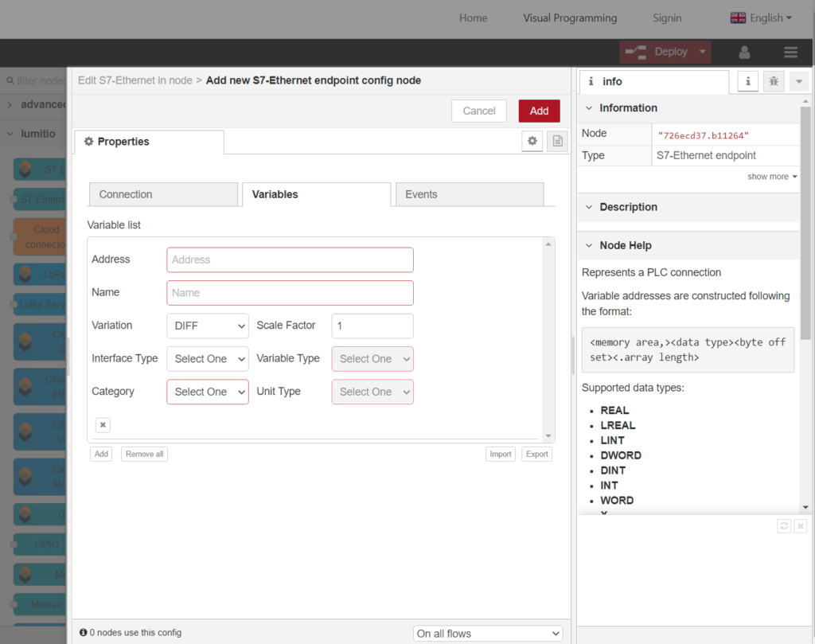The height and width of the screenshot is (644, 815).
Task: Click the Import button
Action: click(500, 454)
